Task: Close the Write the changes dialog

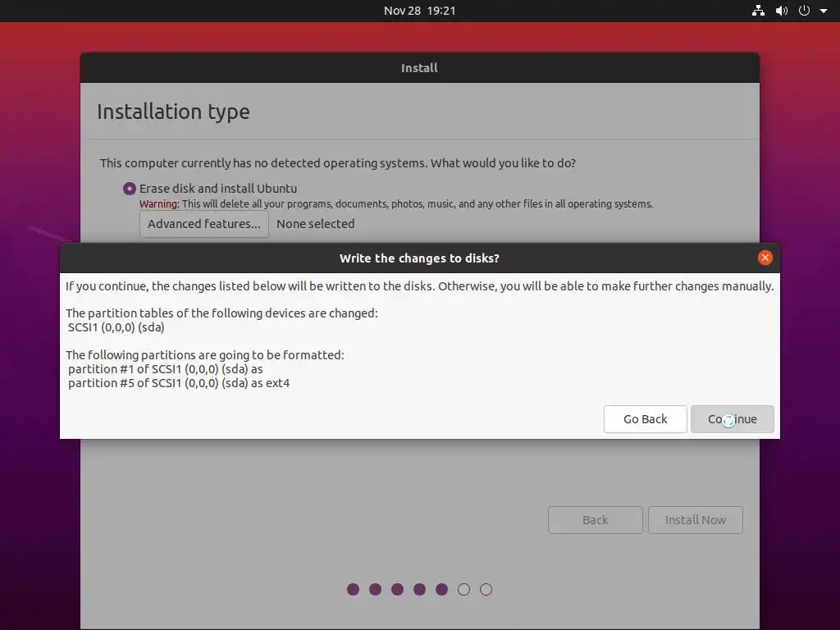Action: tap(765, 258)
